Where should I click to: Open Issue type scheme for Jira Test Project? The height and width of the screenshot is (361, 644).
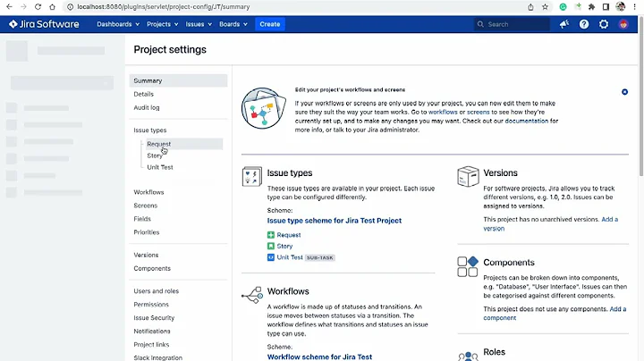(x=335, y=221)
